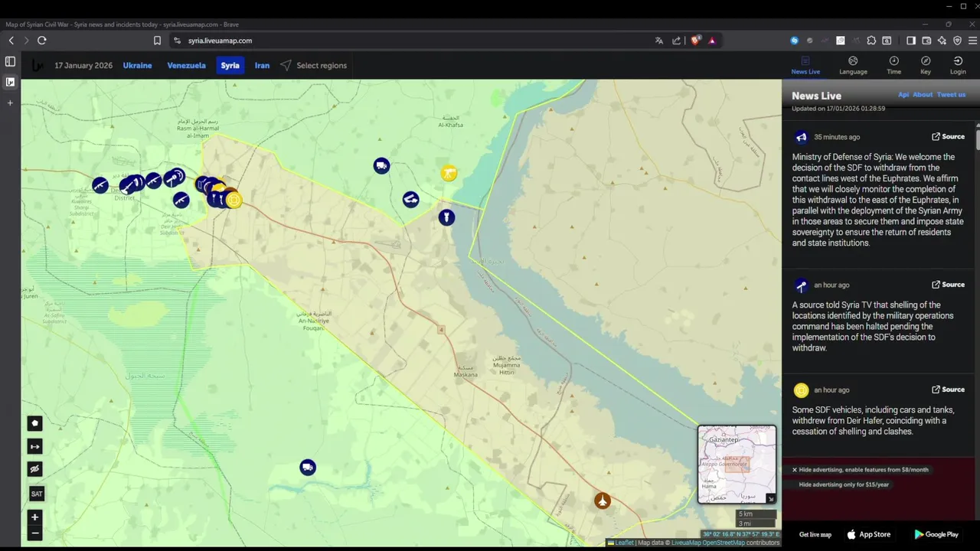Open Source link for SDF vehicles withdrawal post
Image resolution: width=980 pixels, height=551 pixels.
(x=948, y=389)
